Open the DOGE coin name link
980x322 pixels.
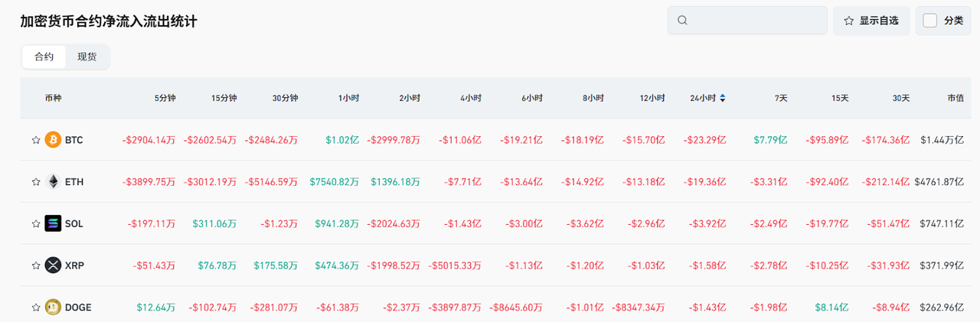click(x=78, y=307)
